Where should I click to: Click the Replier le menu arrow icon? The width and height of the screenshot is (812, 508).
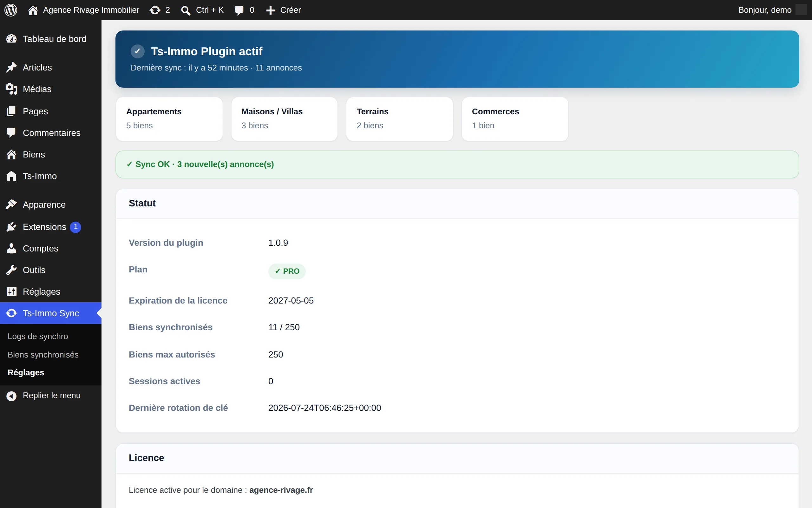pyautogui.click(x=11, y=396)
